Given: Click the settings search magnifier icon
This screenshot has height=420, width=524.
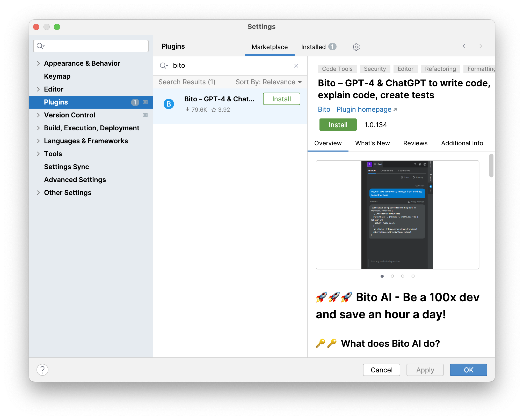Looking at the screenshot, I should pyautogui.click(x=41, y=46).
